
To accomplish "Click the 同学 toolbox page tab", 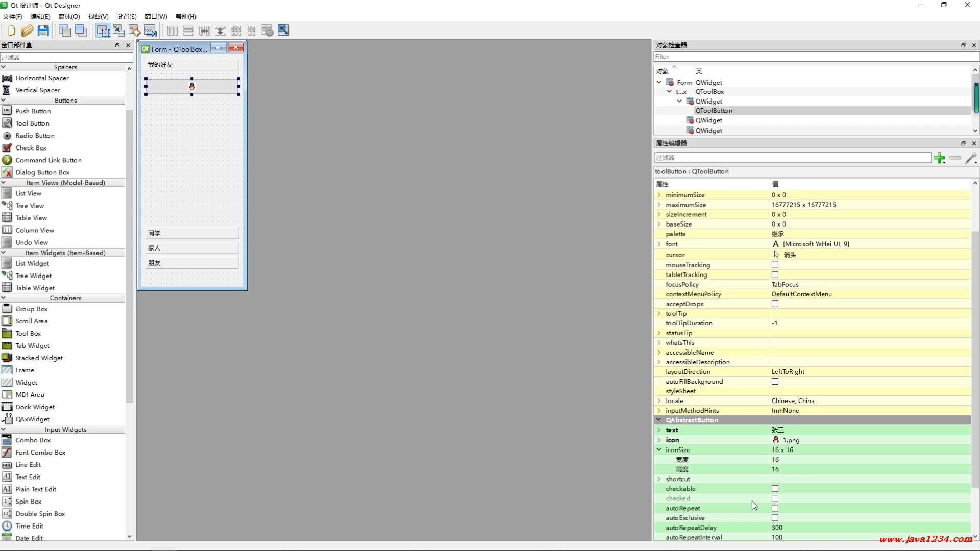I will [x=192, y=233].
